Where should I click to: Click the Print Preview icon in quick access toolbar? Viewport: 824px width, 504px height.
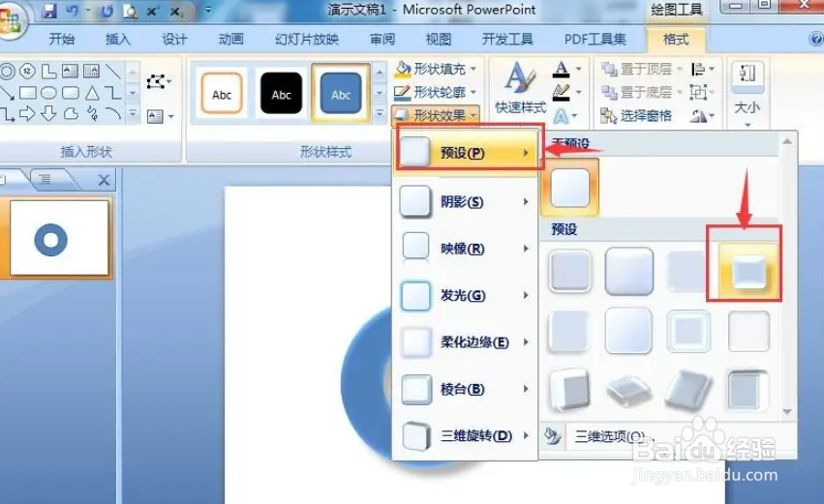[x=130, y=11]
